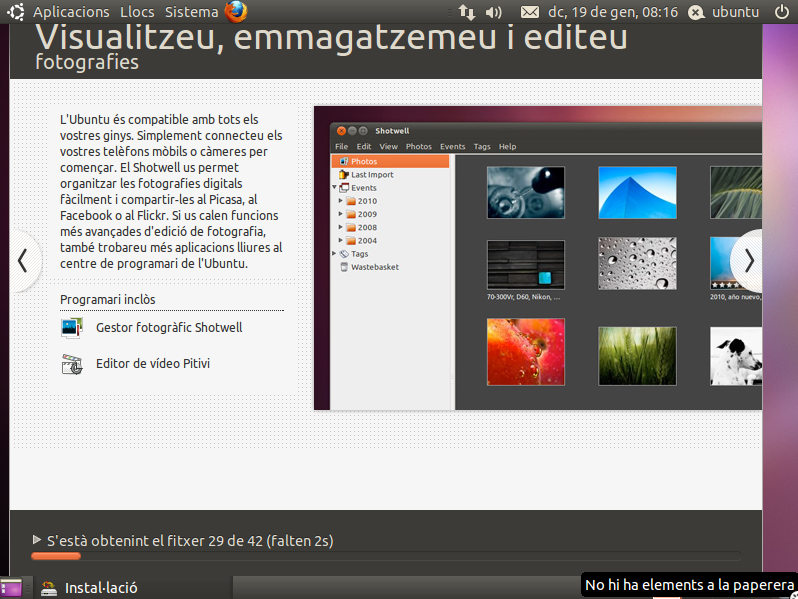Open Tags menu in Shotwell screenshot
798x599 pixels.
482,147
